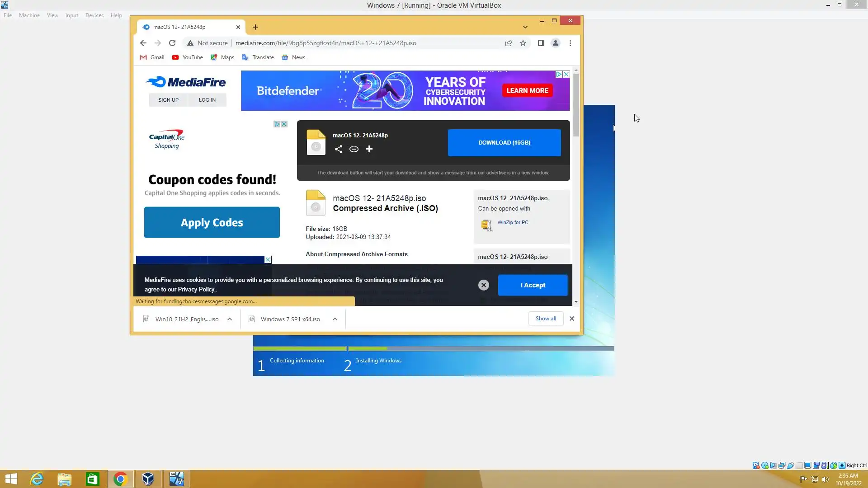Image resolution: width=868 pixels, height=488 pixels.
Task: Click the Chrome profile avatar icon
Action: coord(556,43)
